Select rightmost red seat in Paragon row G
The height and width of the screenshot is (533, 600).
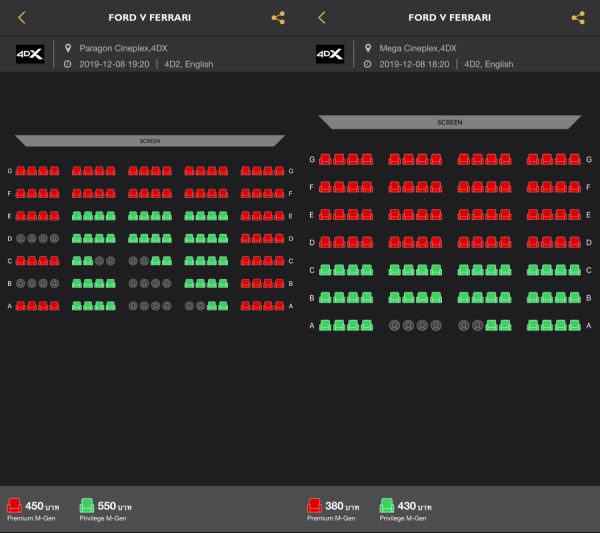[279, 171]
